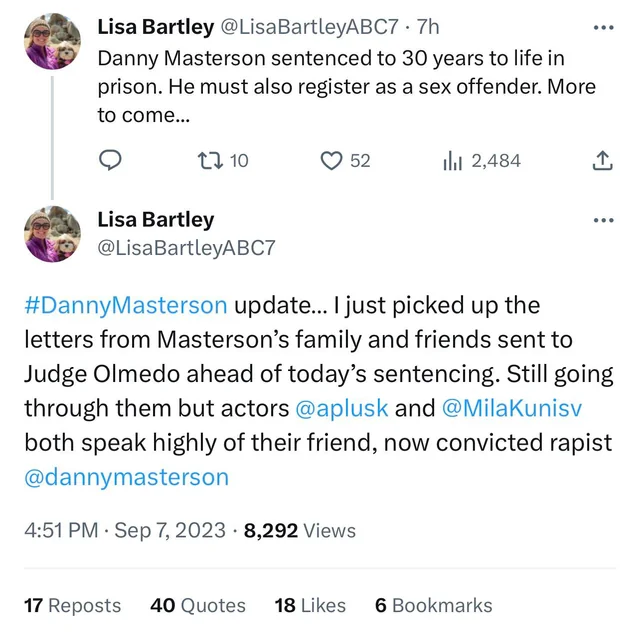Open the @dannymasterson mention link

(126, 477)
